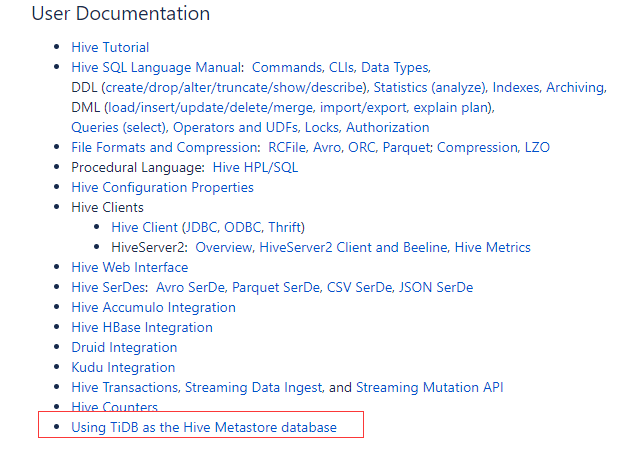Open Hive Accumulo Integration link

pyautogui.click(x=153, y=307)
